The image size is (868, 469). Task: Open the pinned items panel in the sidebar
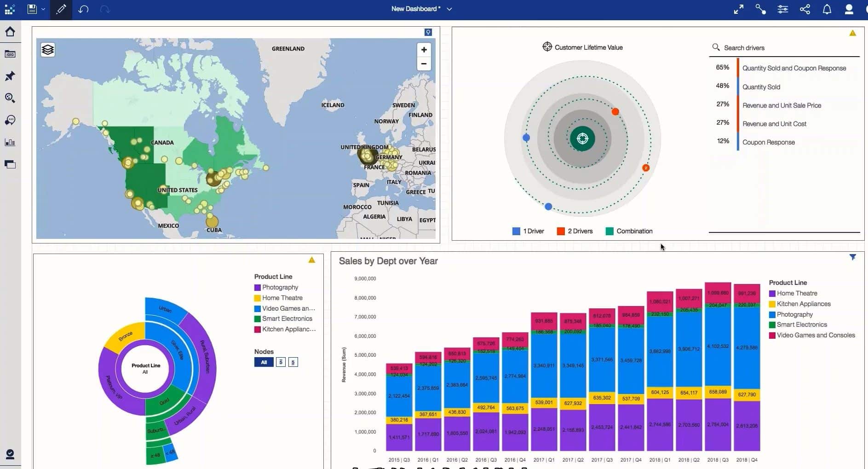click(10, 76)
